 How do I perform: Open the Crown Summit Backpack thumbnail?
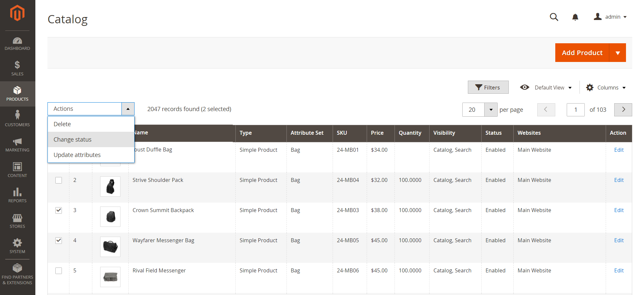(x=110, y=217)
